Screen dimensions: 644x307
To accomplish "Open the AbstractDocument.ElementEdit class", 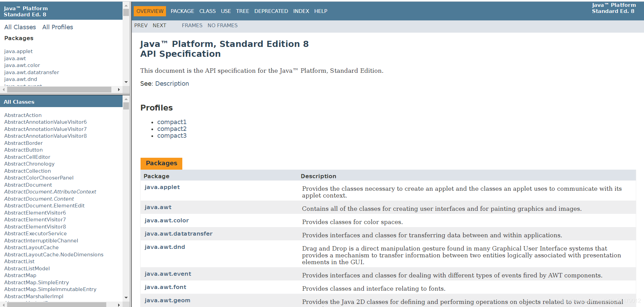I will click(44, 206).
